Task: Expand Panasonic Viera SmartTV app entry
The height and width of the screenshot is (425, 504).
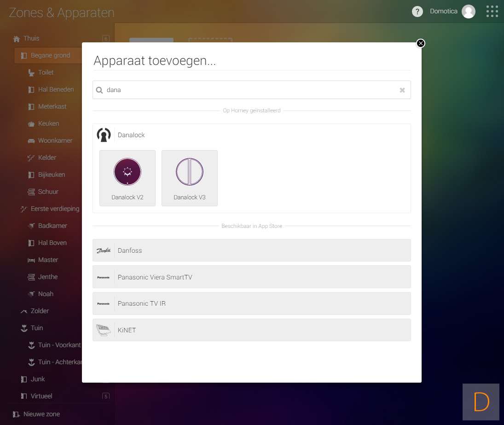Action: (x=251, y=277)
